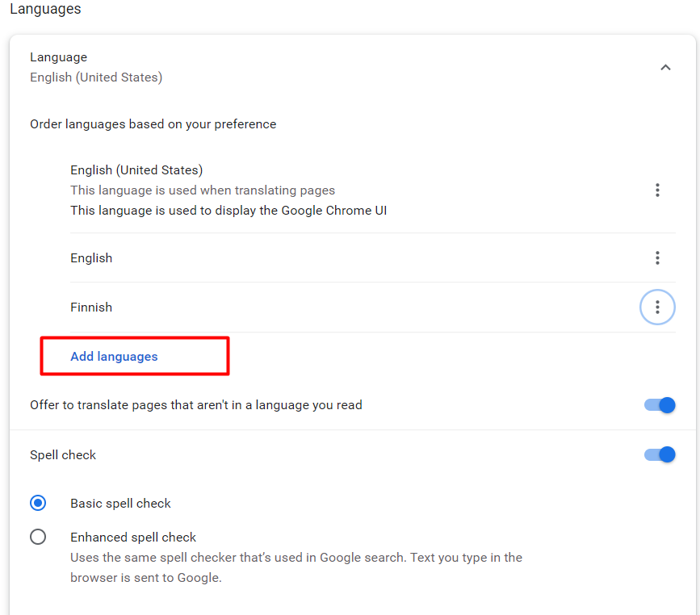Click the Spell check label

63,455
